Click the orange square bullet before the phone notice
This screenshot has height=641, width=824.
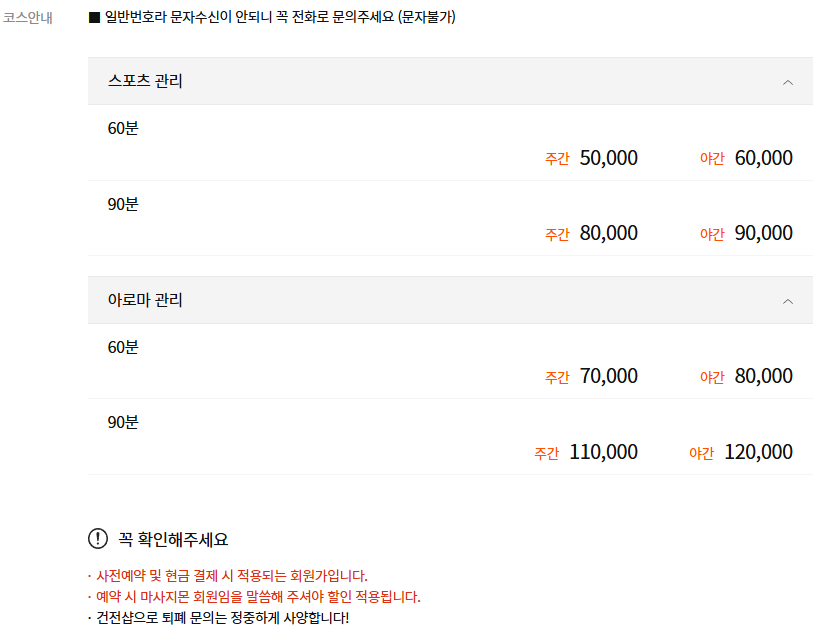click(x=91, y=15)
